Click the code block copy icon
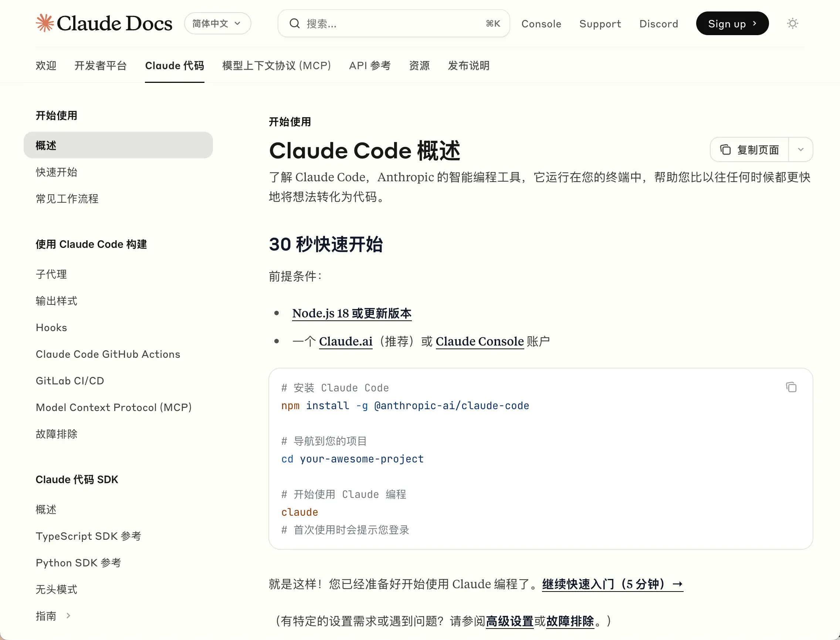This screenshot has height=640, width=840. point(791,387)
